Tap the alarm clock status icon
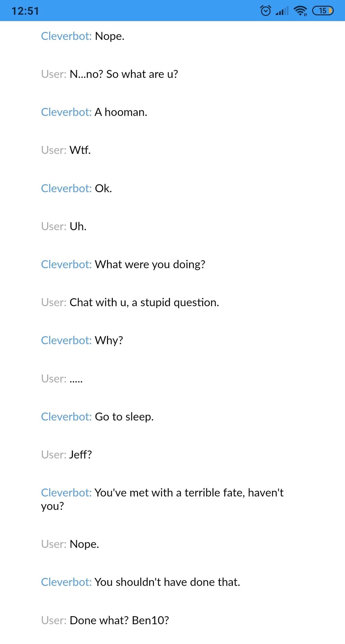 pos(265,11)
